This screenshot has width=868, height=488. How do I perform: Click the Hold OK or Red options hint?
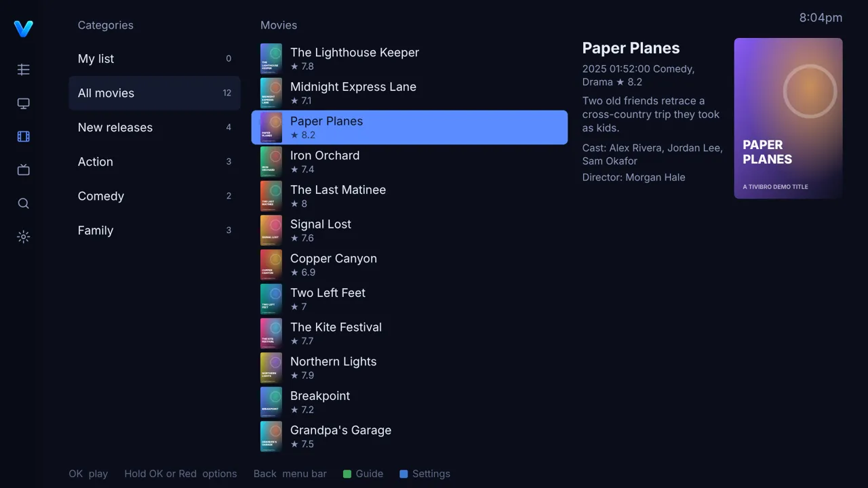[x=180, y=474]
